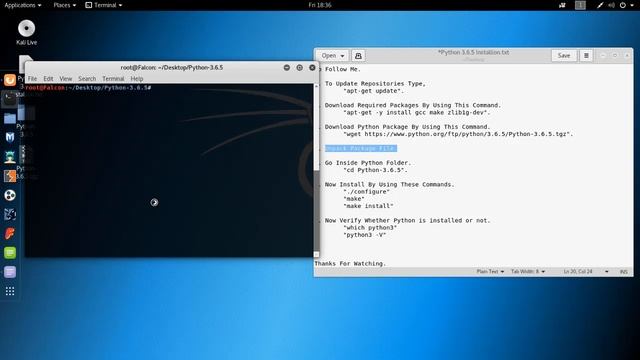Viewport: 640px width, 360px height.
Task: Launch Firefox from the dock
Action: pos(10,80)
